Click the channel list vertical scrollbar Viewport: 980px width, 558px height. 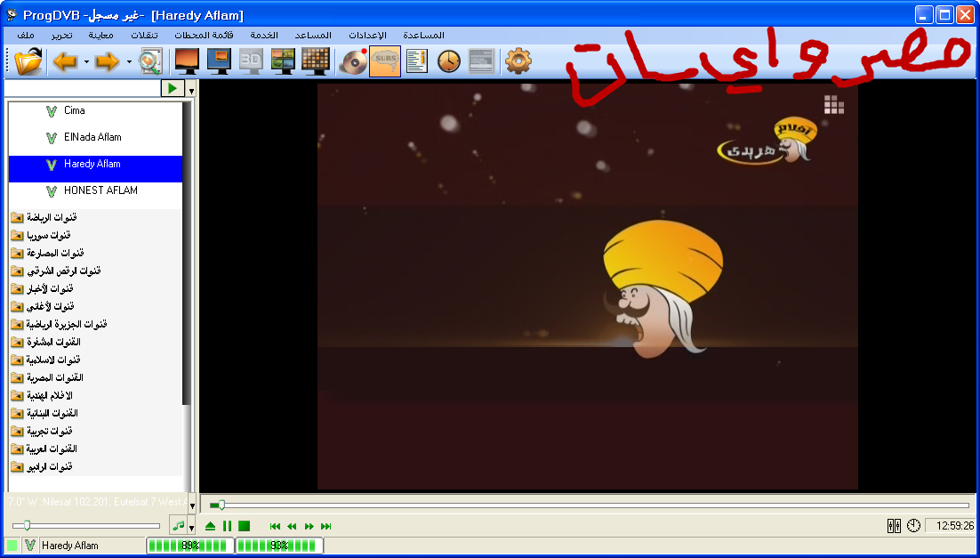pyautogui.click(x=187, y=254)
